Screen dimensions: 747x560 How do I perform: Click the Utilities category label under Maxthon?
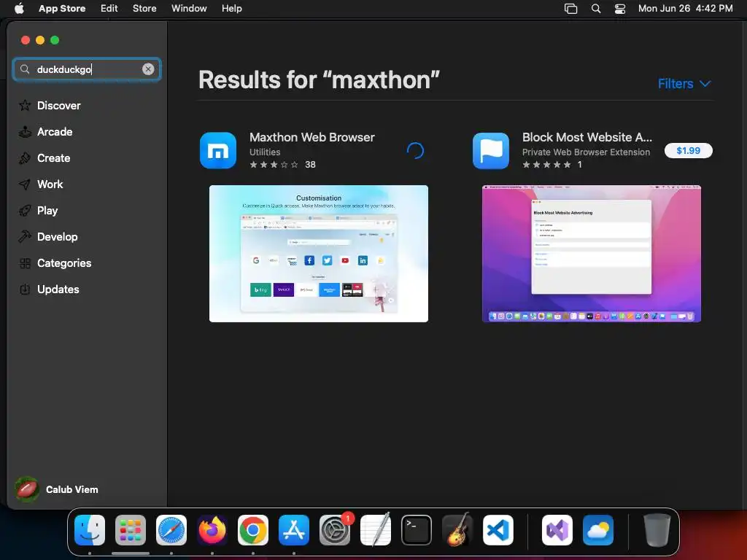pos(265,152)
